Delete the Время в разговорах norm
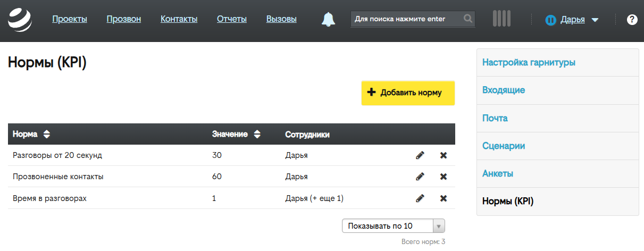Image resolution: width=644 pixels, height=251 pixels. point(444,198)
